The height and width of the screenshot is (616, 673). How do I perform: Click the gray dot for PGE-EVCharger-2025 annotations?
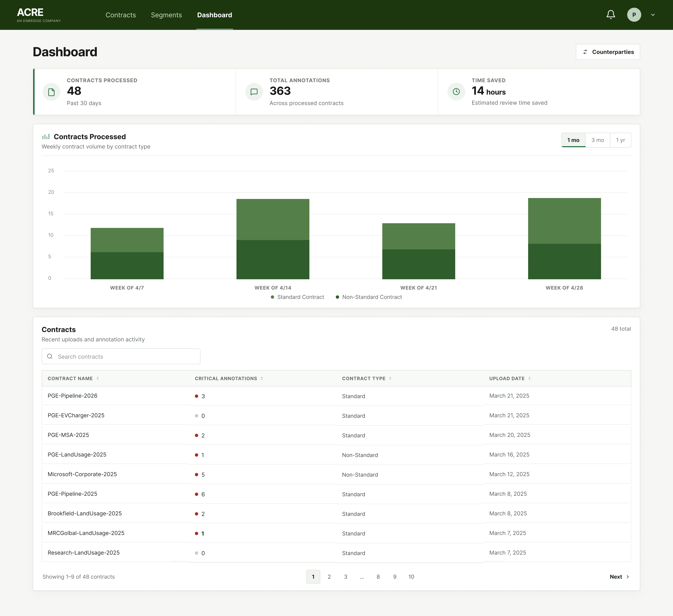click(196, 416)
